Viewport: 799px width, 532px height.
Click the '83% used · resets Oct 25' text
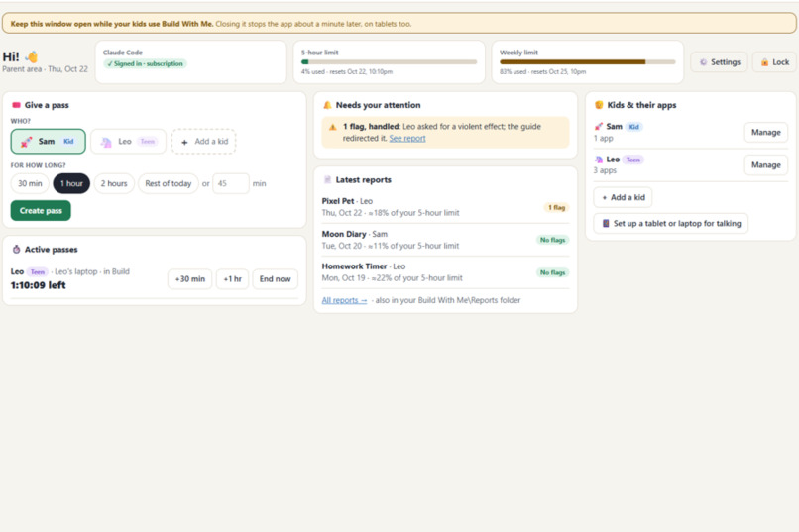tap(542, 71)
